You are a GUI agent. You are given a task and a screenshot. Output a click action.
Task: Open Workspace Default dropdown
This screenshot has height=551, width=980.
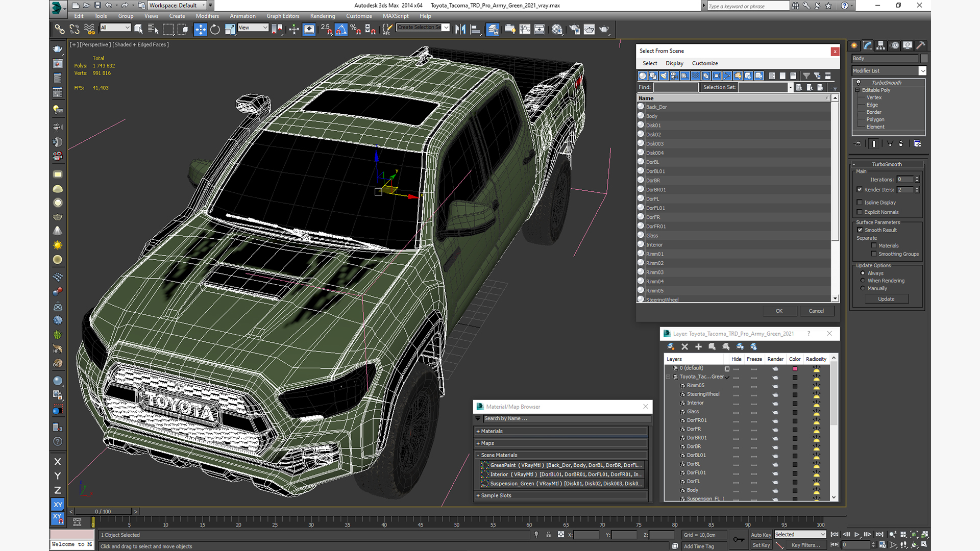[177, 6]
